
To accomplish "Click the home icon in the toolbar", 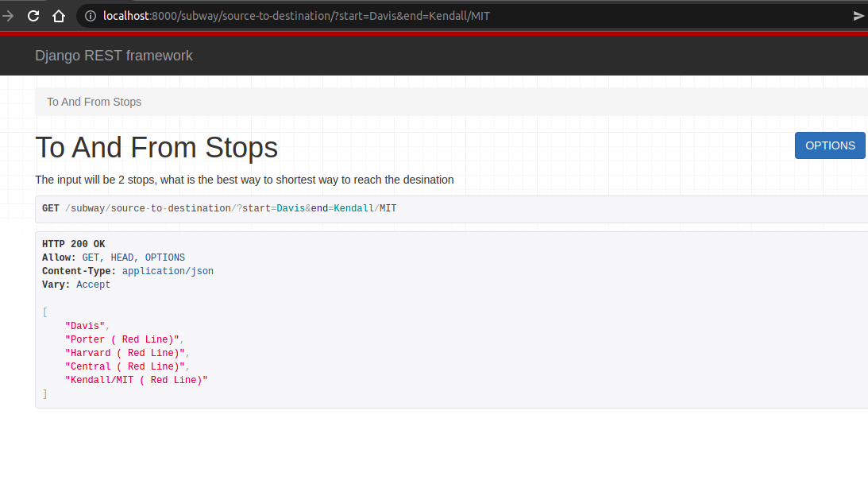I will (59, 15).
